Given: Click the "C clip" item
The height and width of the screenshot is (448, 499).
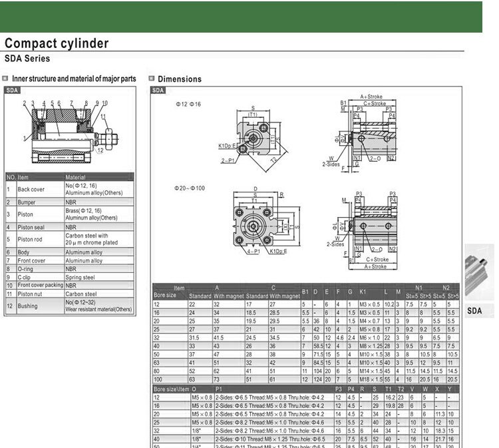Looking at the screenshot, I should [24, 277].
